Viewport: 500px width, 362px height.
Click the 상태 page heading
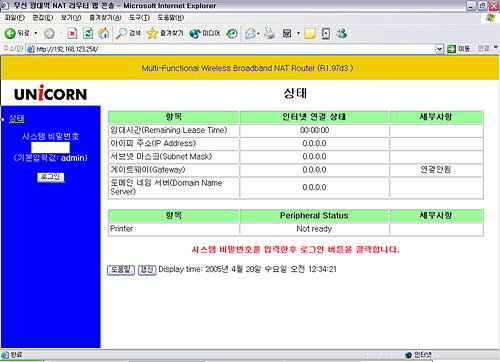[x=295, y=93]
